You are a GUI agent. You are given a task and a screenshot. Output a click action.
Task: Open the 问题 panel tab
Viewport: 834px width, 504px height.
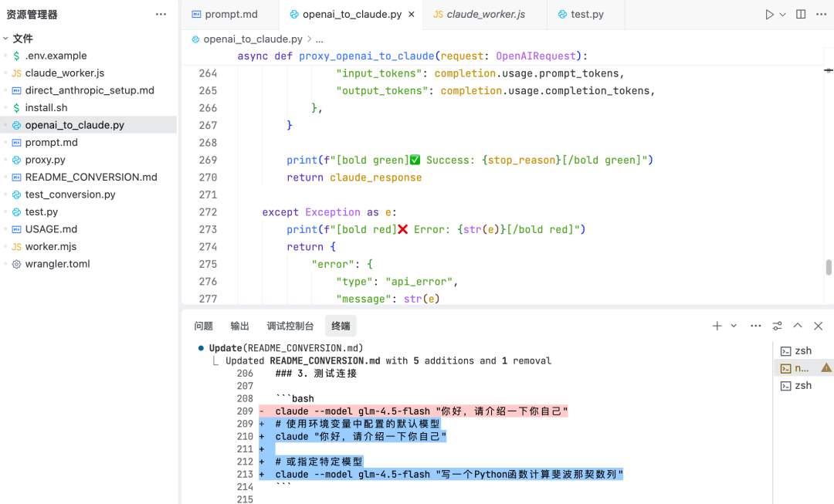[x=203, y=326]
